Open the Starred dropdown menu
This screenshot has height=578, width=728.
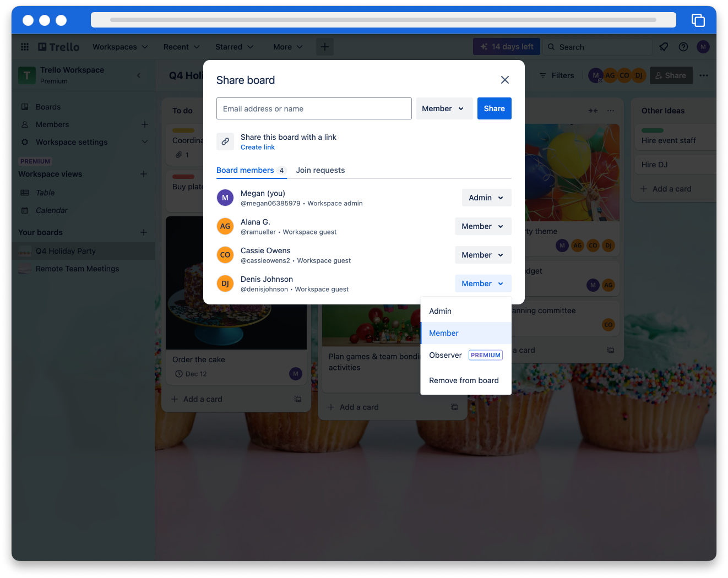pyautogui.click(x=234, y=47)
